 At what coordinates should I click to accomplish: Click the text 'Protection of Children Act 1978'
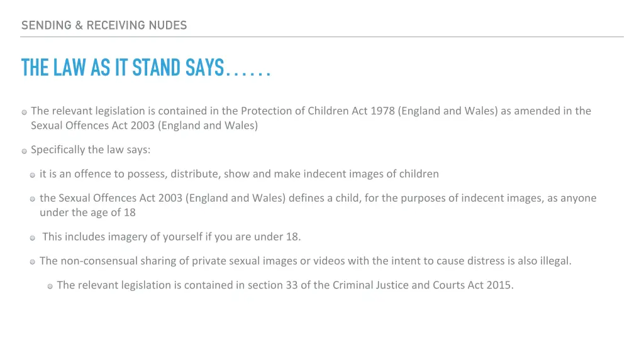pyautogui.click(x=318, y=111)
